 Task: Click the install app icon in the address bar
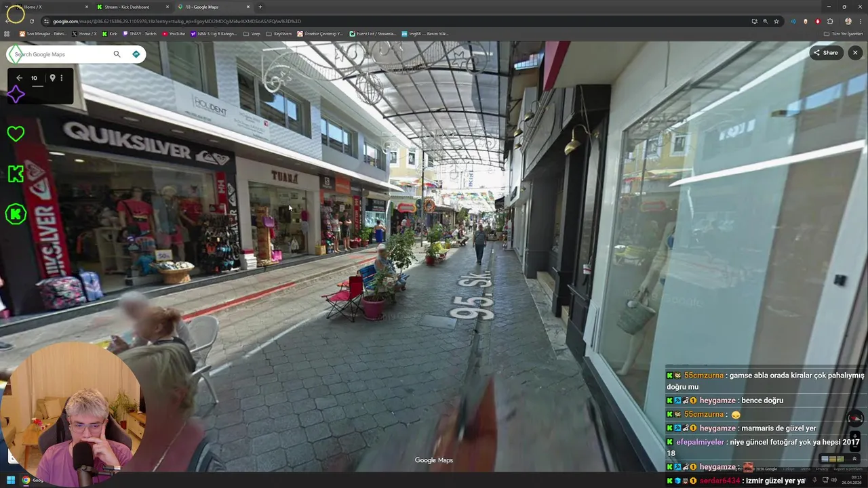coord(754,21)
